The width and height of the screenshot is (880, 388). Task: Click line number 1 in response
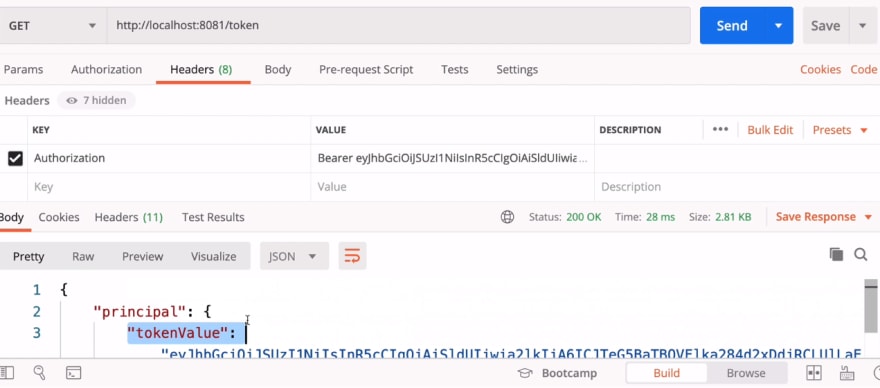click(x=37, y=290)
